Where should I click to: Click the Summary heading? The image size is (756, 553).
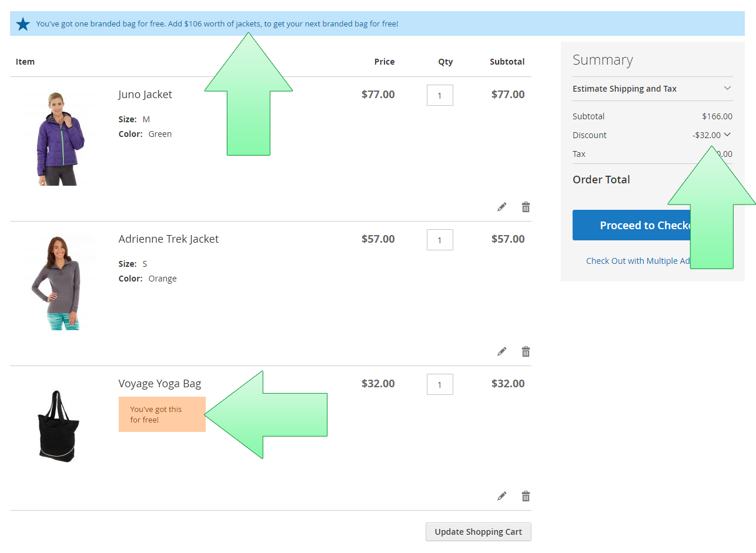[x=603, y=60]
